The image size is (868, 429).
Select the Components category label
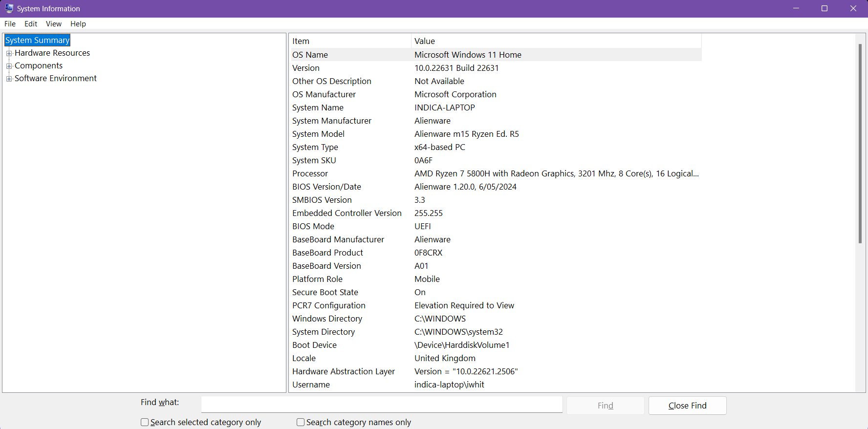[x=39, y=65]
